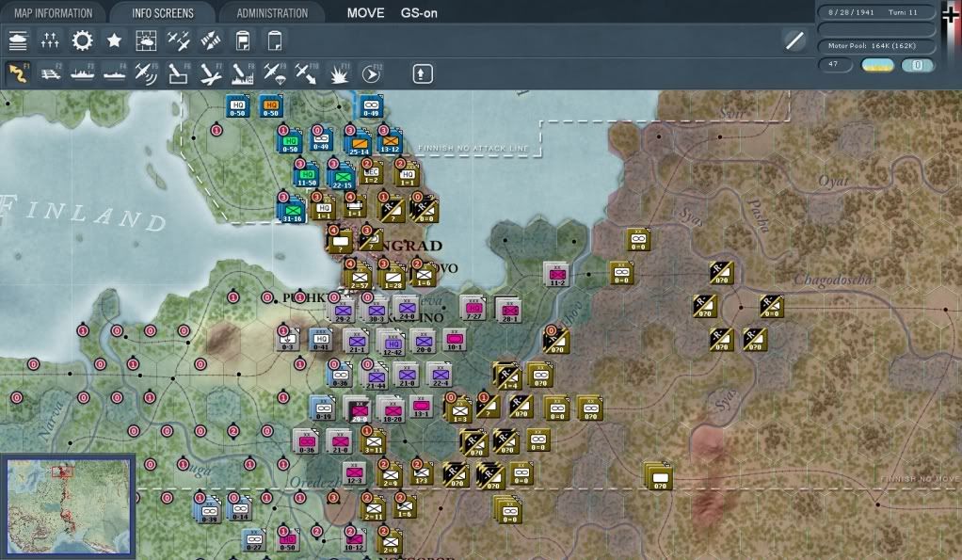The height and width of the screenshot is (560, 962).
Task: Open the Info Screens tab
Action: 163,13
